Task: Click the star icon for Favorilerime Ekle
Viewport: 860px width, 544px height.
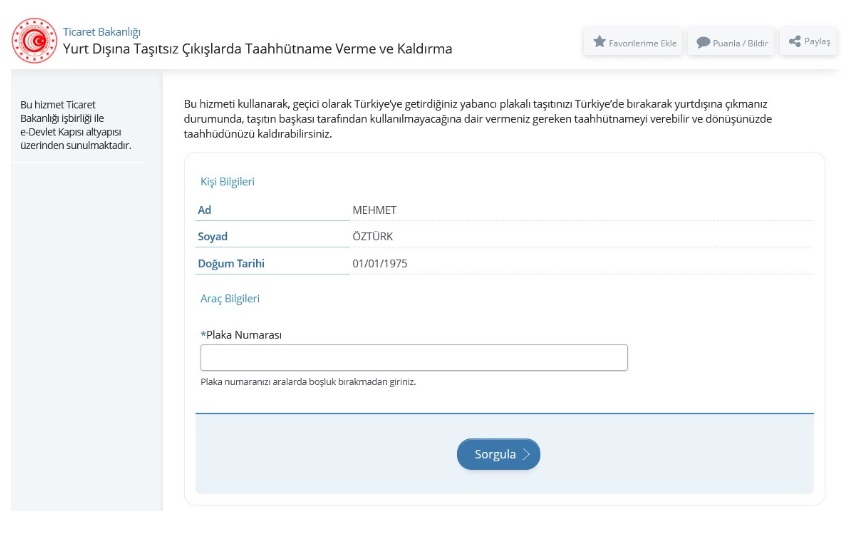Action: (600, 42)
